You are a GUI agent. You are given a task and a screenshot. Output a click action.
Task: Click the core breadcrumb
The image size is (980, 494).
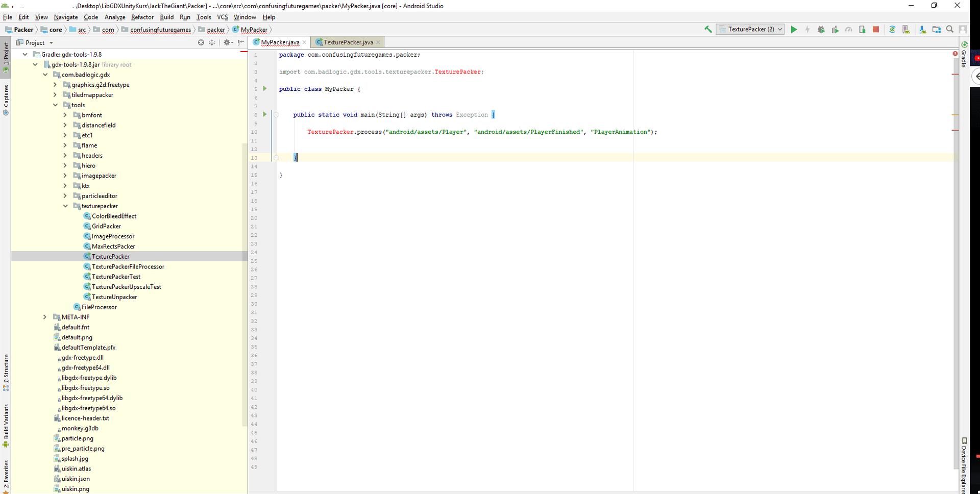52,30
